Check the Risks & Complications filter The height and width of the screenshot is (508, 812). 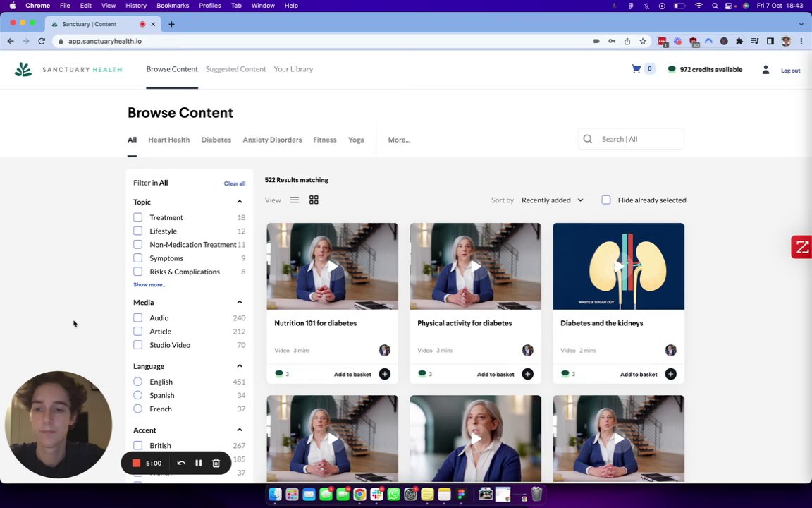point(137,271)
